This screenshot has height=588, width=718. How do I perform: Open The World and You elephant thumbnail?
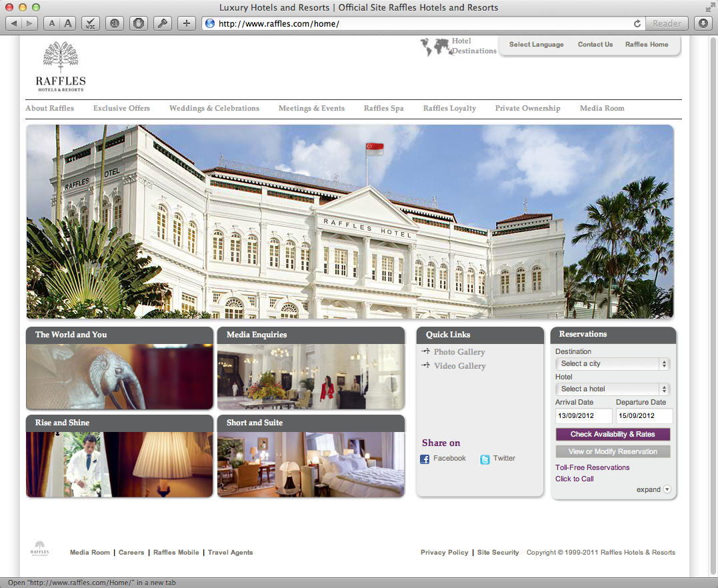tap(119, 377)
